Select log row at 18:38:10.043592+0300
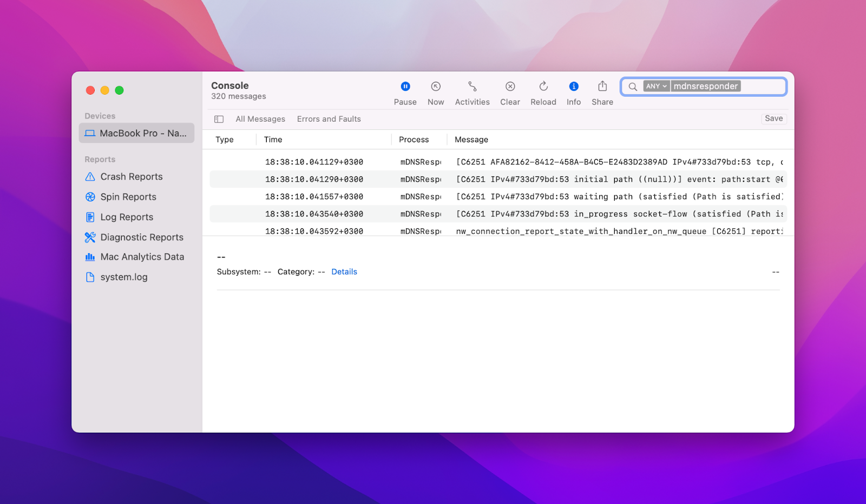 pyautogui.click(x=498, y=231)
